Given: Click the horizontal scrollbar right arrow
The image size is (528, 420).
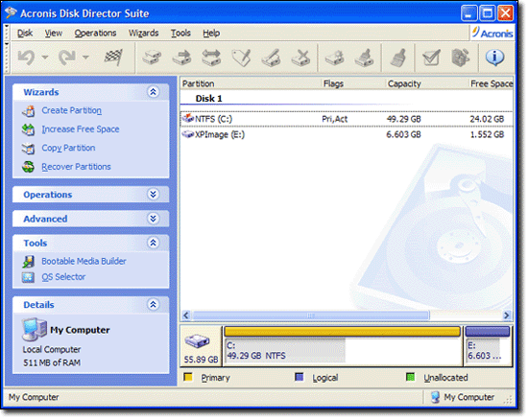Looking at the screenshot, I should pos(507,315).
